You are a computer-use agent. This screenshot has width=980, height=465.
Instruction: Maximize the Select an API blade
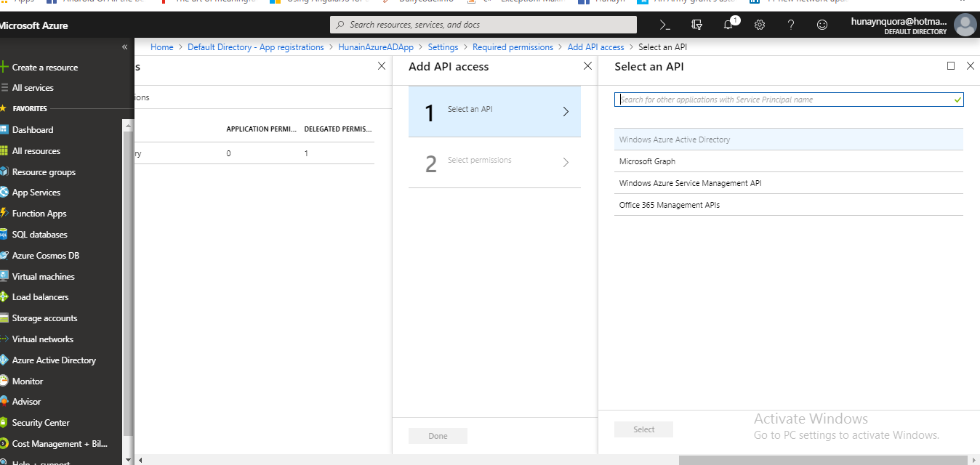click(951, 66)
